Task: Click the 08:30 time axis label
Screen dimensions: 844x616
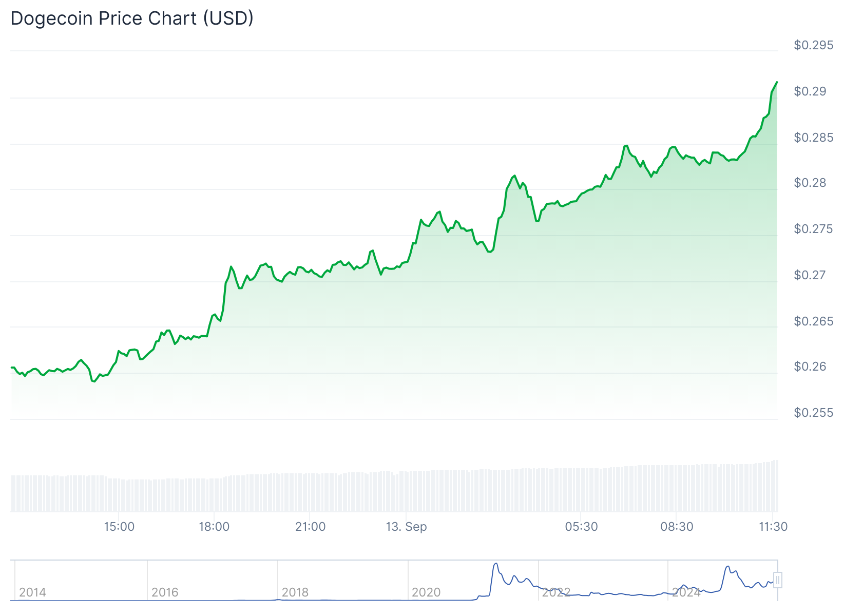Action: (677, 527)
